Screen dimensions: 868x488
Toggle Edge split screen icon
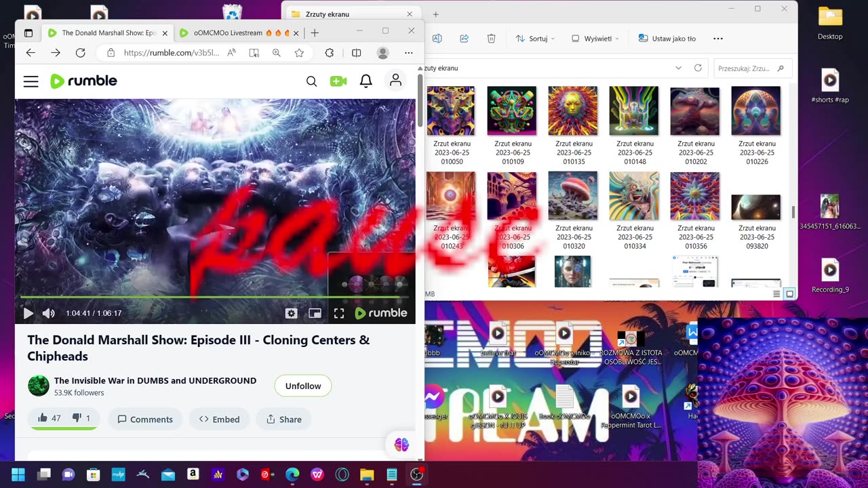(x=357, y=52)
